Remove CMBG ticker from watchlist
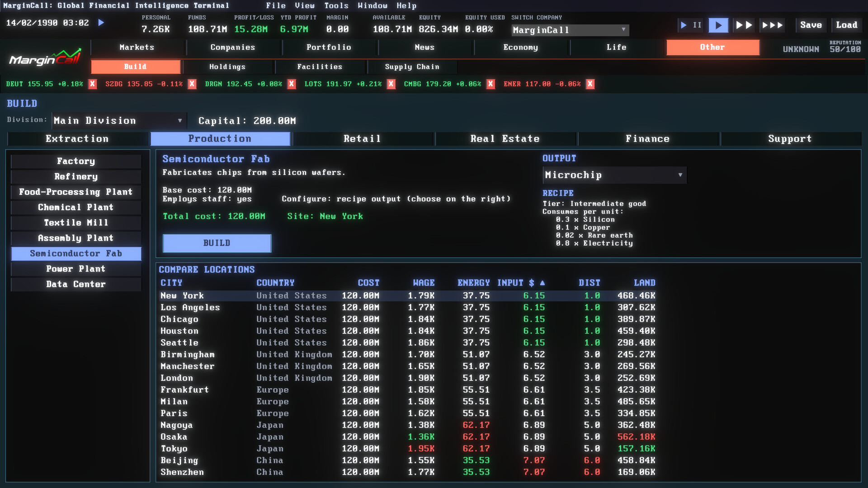Screen dimensions: 868x488 point(491,84)
